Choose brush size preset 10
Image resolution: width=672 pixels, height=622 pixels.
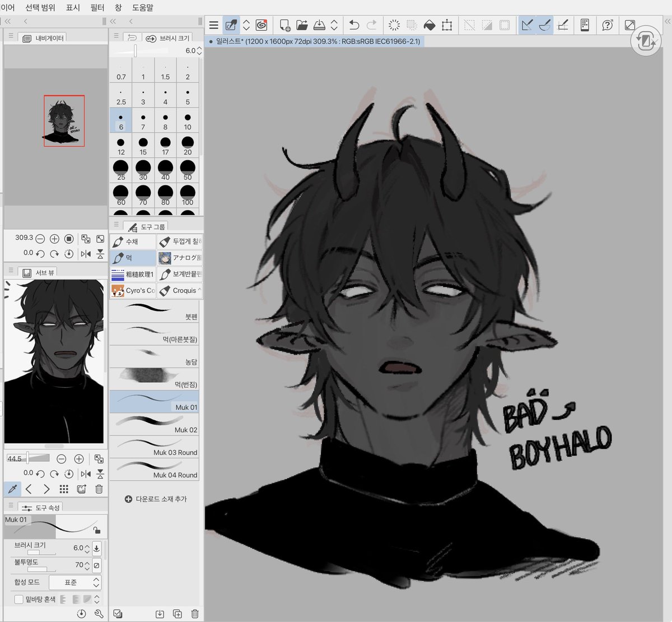click(188, 121)
